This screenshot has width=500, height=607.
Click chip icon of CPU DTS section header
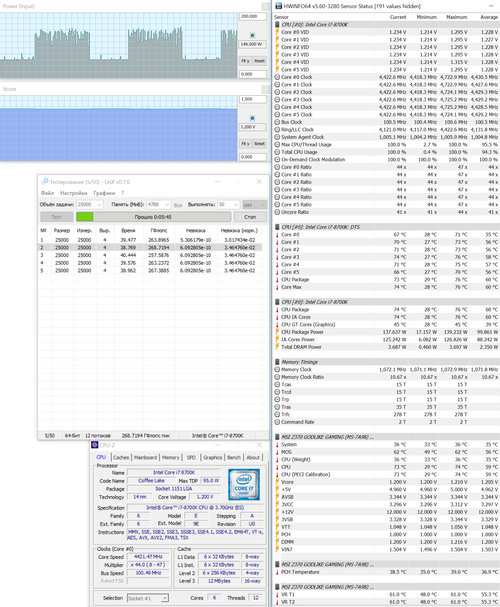[277, 227]
